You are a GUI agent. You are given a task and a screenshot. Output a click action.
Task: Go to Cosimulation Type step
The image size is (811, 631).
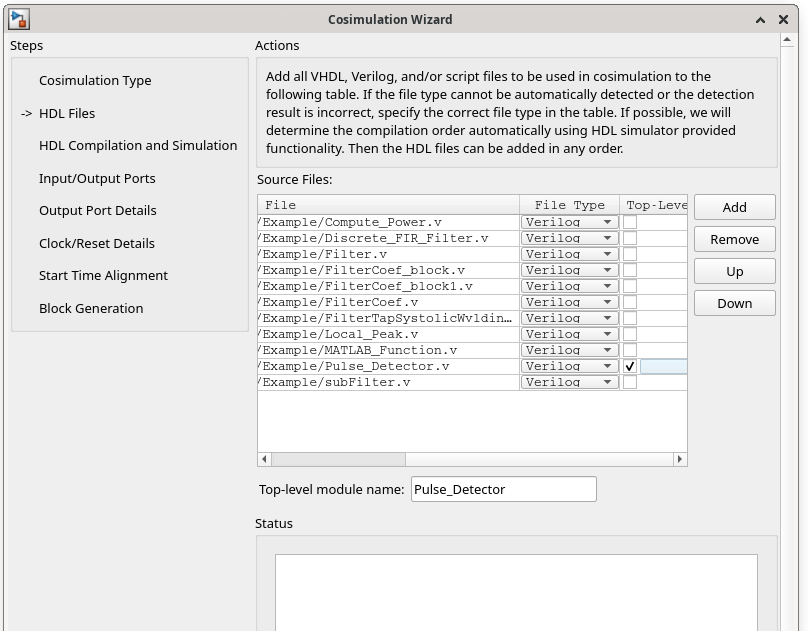[95, 81]
